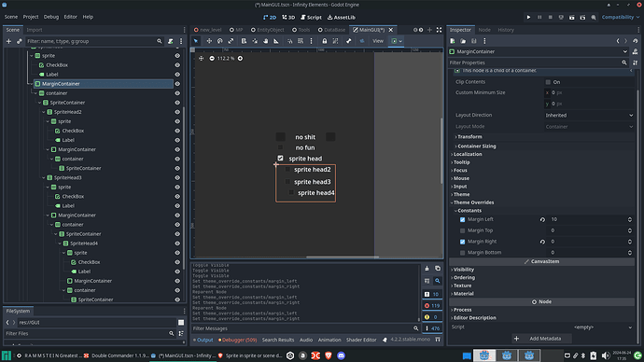Disable the Margin Right override checkbox
The height and width of the screenshot is (362, 644).
462,242
